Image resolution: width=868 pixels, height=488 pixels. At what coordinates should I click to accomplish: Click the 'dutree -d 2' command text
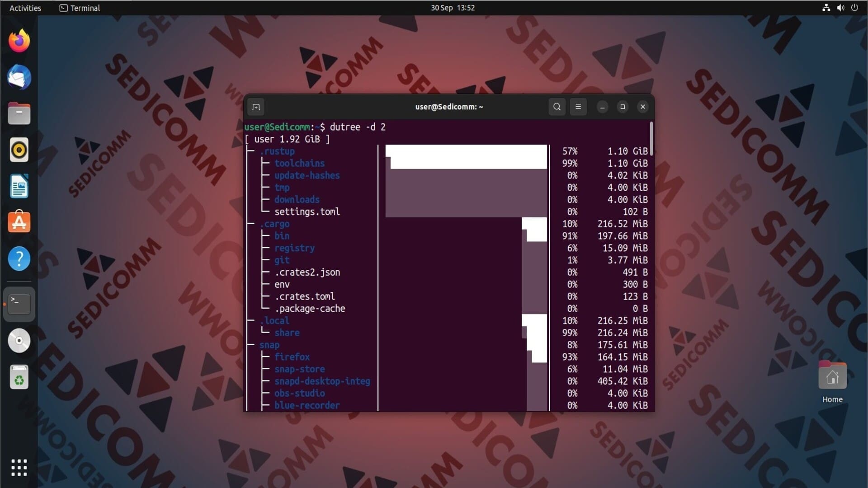click(358, 127)
